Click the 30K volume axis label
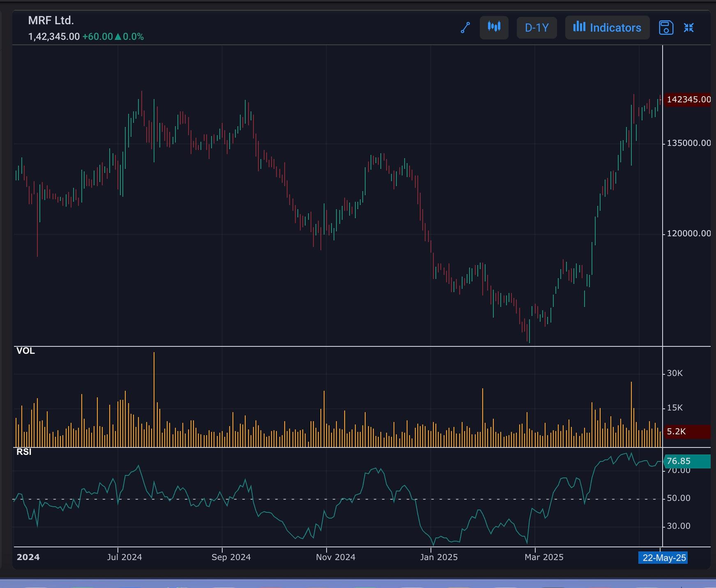716x588 pixels. [x=675, y=373]
